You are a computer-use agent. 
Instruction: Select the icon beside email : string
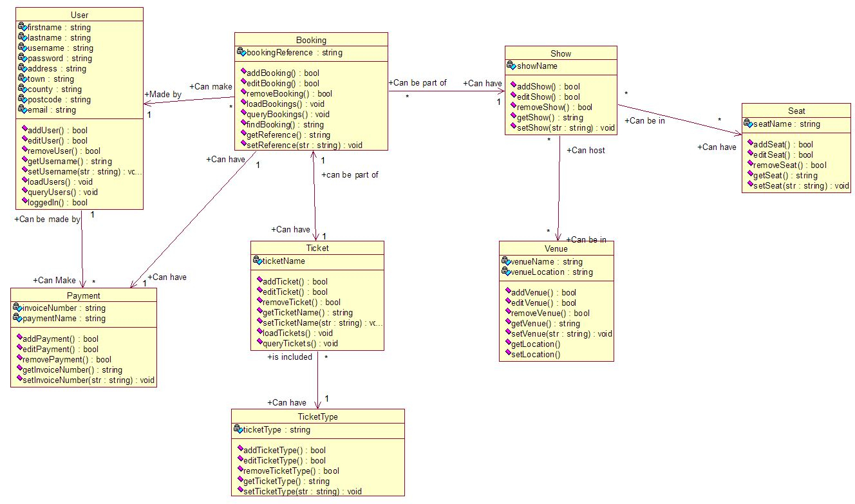23,109
